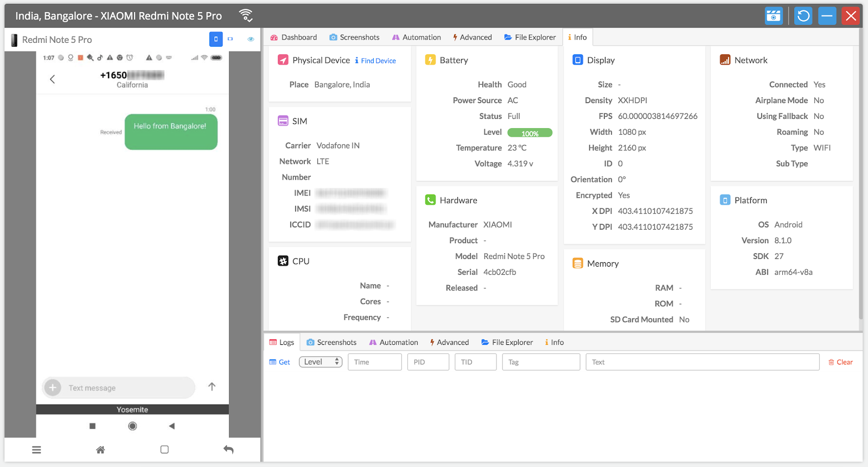Click the Find Device link
The image size is (868, 467).
[x=375, y=61]
